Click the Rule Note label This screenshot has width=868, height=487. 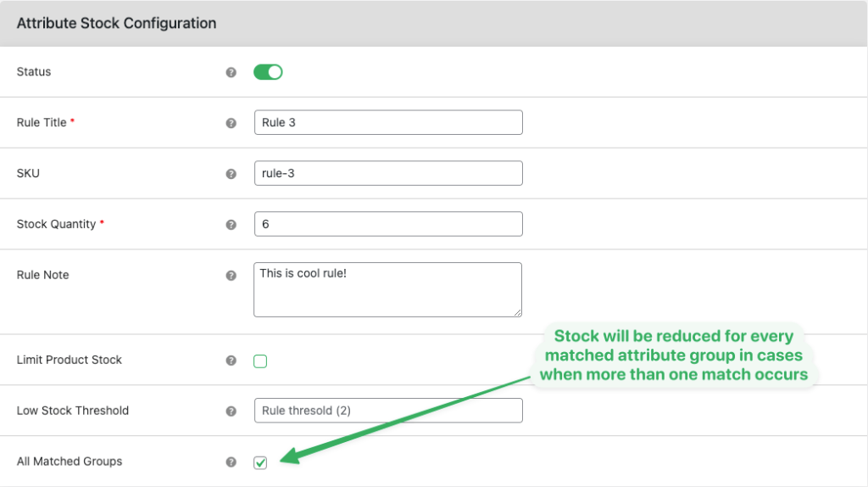42,275
